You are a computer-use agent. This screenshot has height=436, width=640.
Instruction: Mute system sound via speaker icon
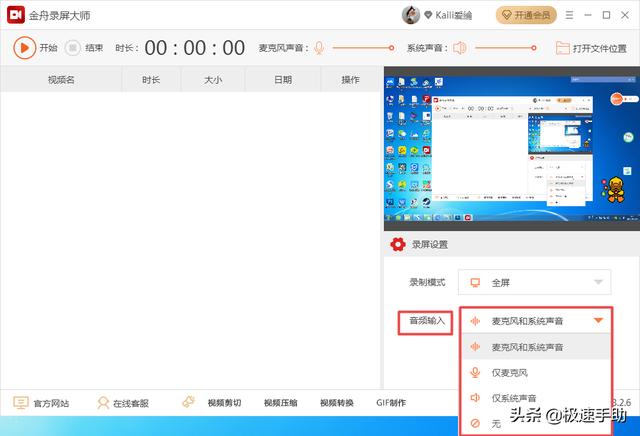(460, 48)
